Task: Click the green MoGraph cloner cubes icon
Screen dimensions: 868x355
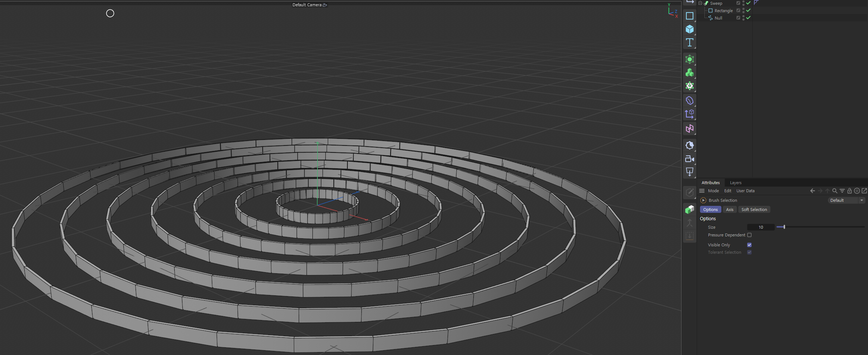Action: 689,73
